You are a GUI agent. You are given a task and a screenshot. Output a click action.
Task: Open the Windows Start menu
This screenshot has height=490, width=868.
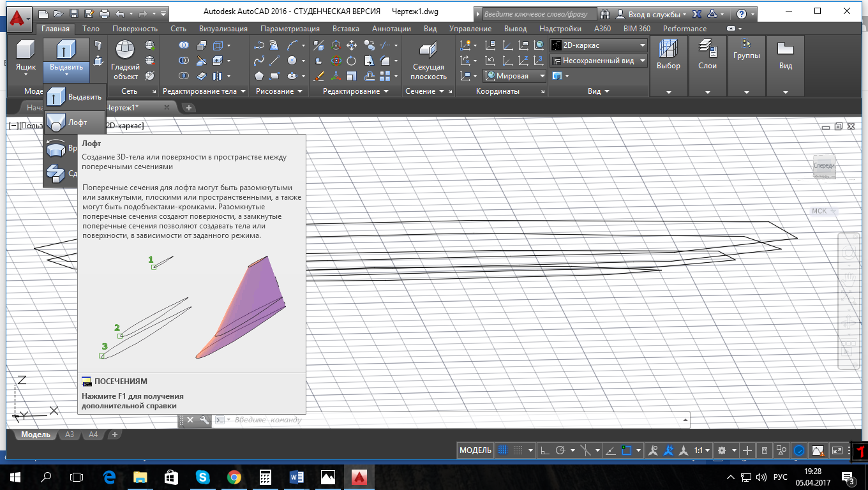[14, 477]
